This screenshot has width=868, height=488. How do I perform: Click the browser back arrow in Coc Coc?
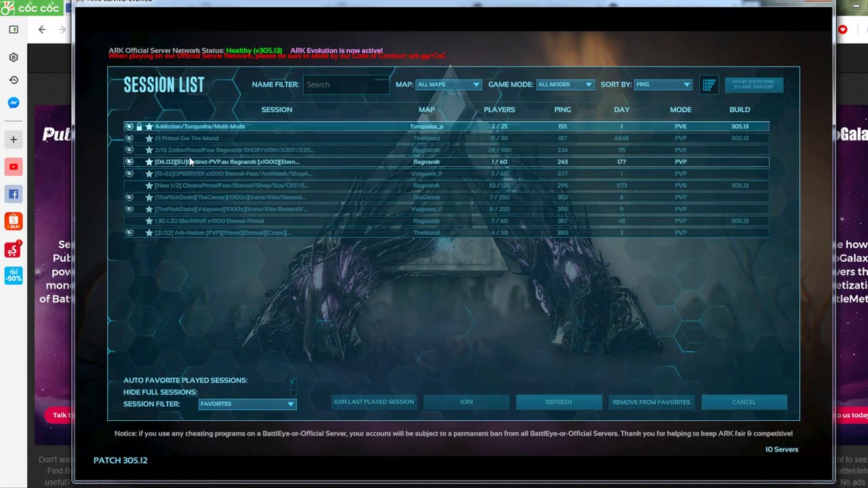(x=42, y=29)
